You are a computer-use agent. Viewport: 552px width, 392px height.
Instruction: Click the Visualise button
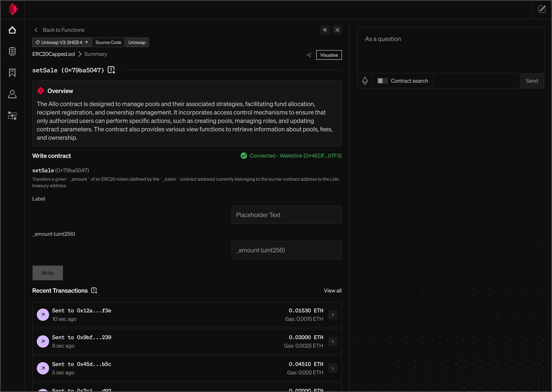(x=329, y=55)
